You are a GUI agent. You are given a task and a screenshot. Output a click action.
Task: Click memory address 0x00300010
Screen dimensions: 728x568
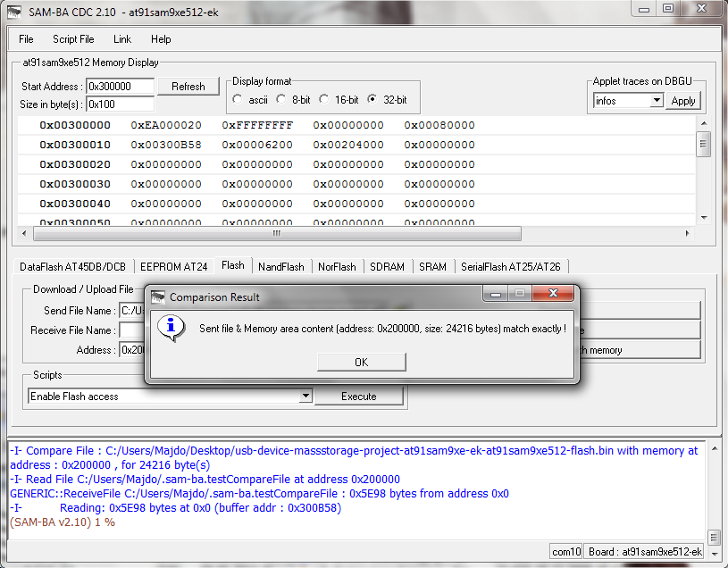[x=75, y=145]
